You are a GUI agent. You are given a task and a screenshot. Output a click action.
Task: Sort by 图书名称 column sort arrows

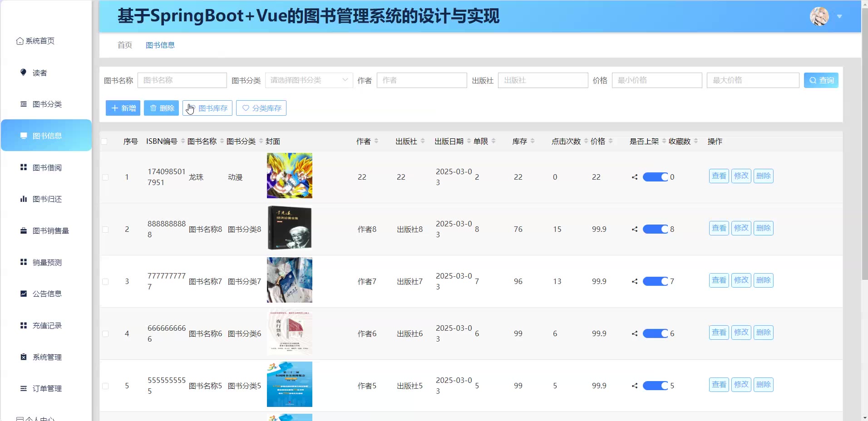222,141
